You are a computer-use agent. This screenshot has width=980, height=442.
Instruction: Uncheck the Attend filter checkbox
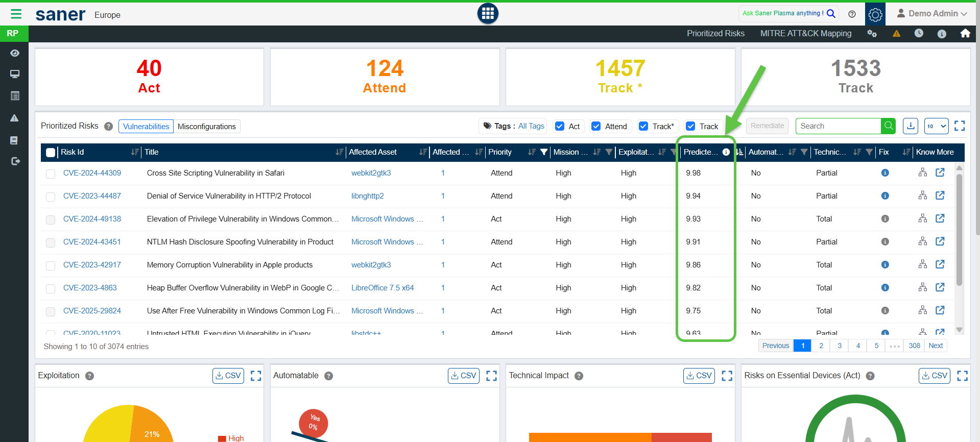[x=596, y=126]
